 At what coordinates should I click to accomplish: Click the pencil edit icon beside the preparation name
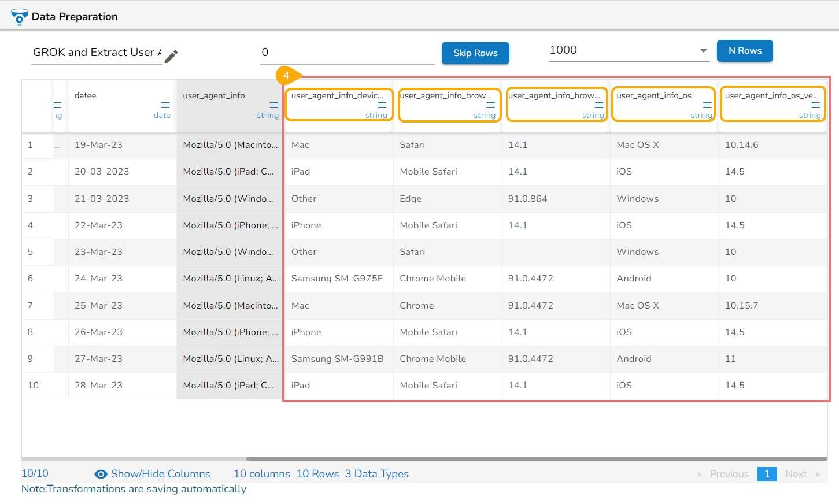[x=171, y=56]
